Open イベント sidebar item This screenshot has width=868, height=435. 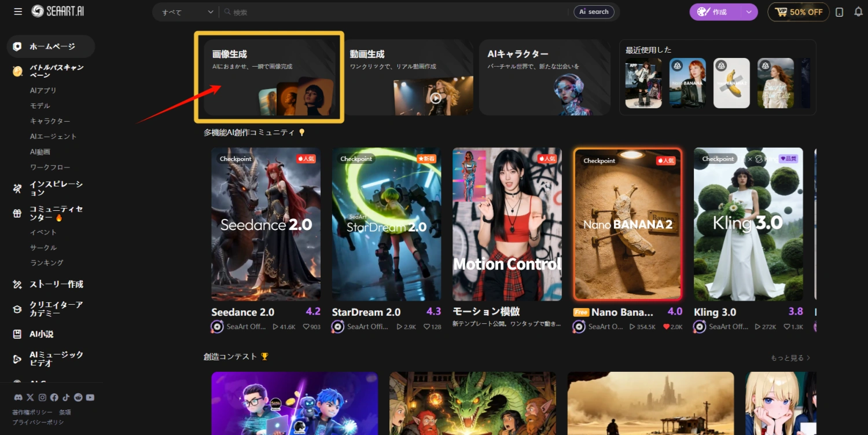(x=43, y=232)
